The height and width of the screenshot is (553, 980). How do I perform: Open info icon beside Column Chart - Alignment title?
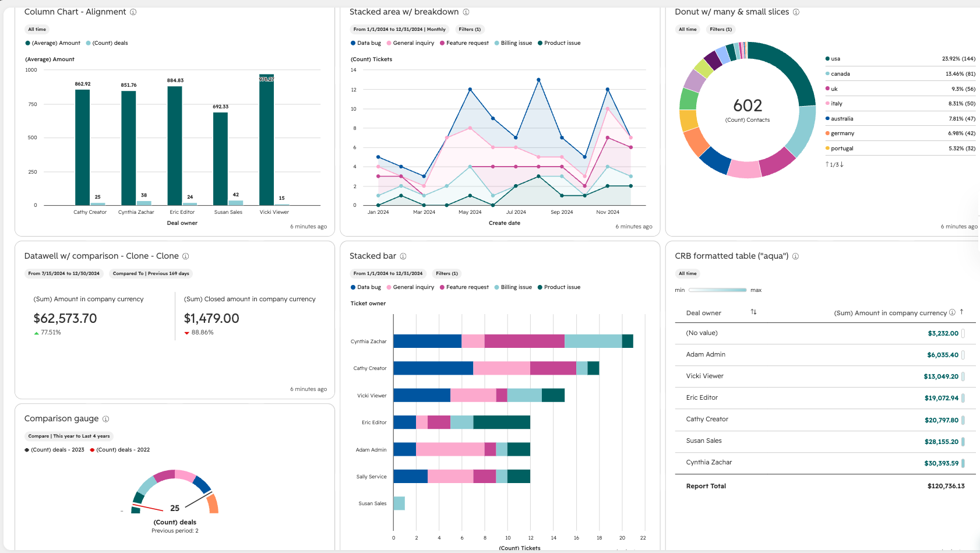[x=133, y=12]
